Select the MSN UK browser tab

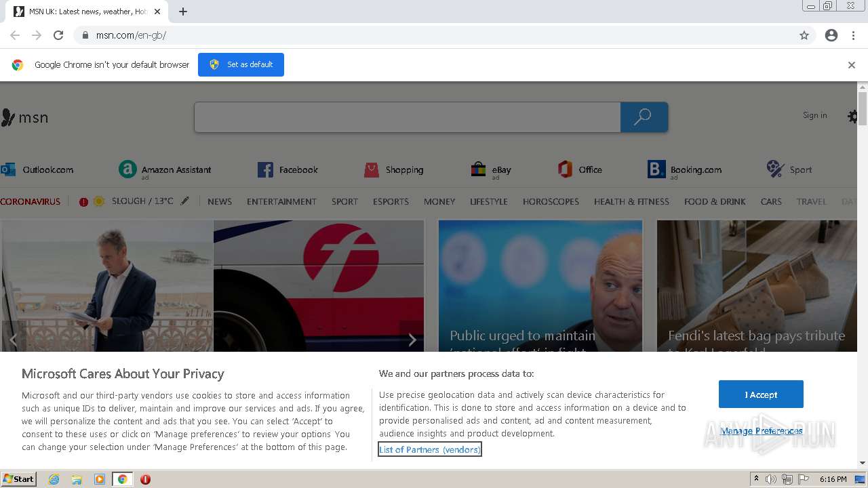86,12
